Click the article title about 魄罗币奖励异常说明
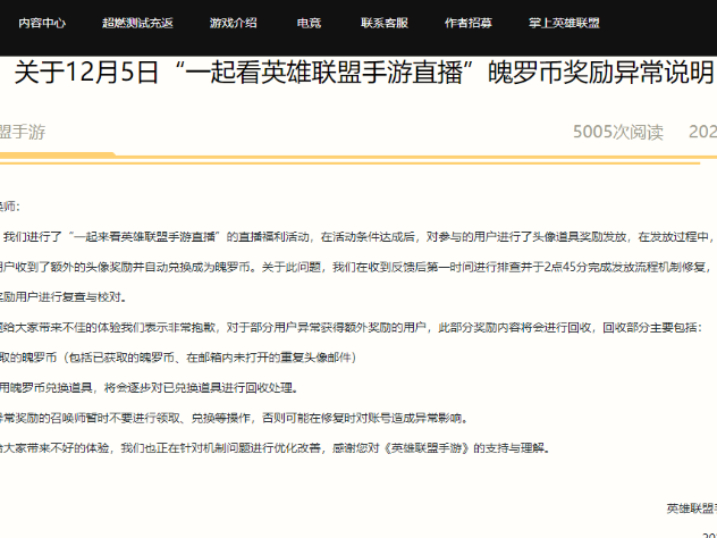The height and width of the screenshot is (538, 717). pyautogui.click(x=364, y=73)
